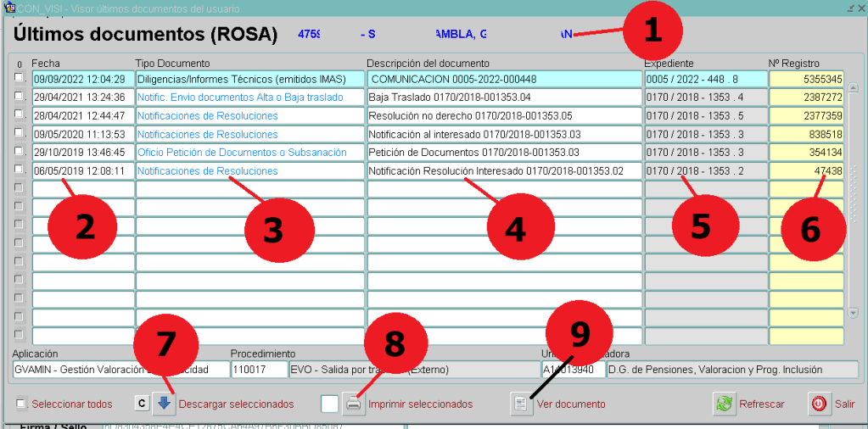868x429 pixels.
Task: Click the empty box left of the printer
Action: pos(330,404)
